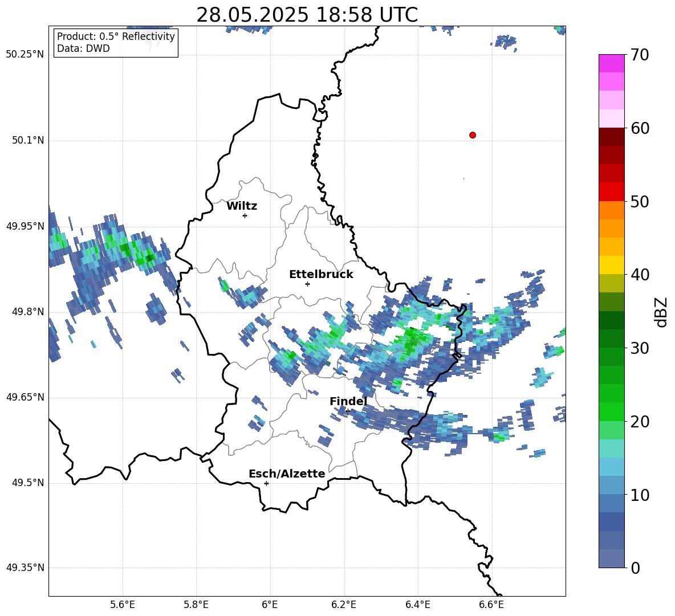Click the colorbar value 50
Viewport: 675px width, 616px height.
(640, 201)
